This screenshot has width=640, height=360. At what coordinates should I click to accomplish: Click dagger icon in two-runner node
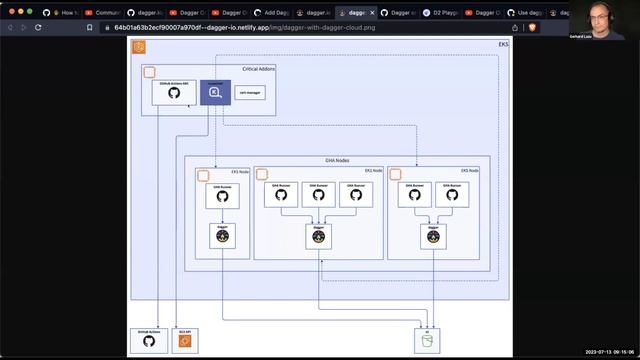click(433, 237)
